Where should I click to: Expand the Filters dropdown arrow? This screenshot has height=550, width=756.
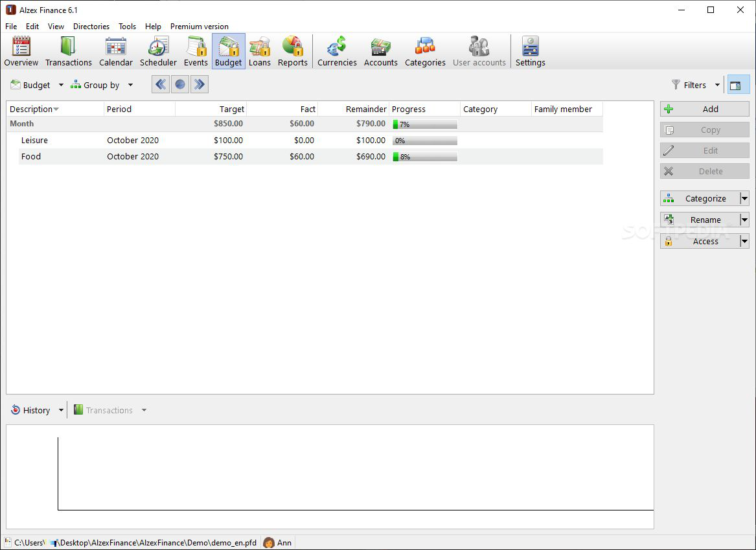pos(717,85)
